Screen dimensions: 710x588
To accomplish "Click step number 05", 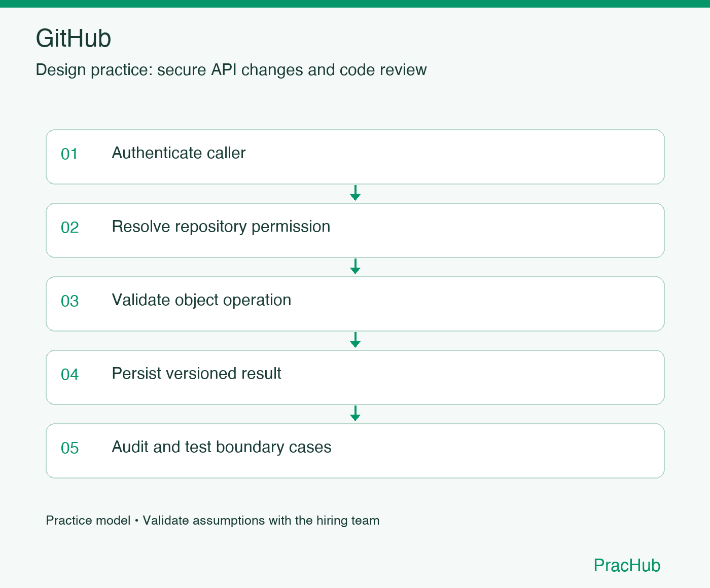I will pyautogui.click(x=69, y=448).
